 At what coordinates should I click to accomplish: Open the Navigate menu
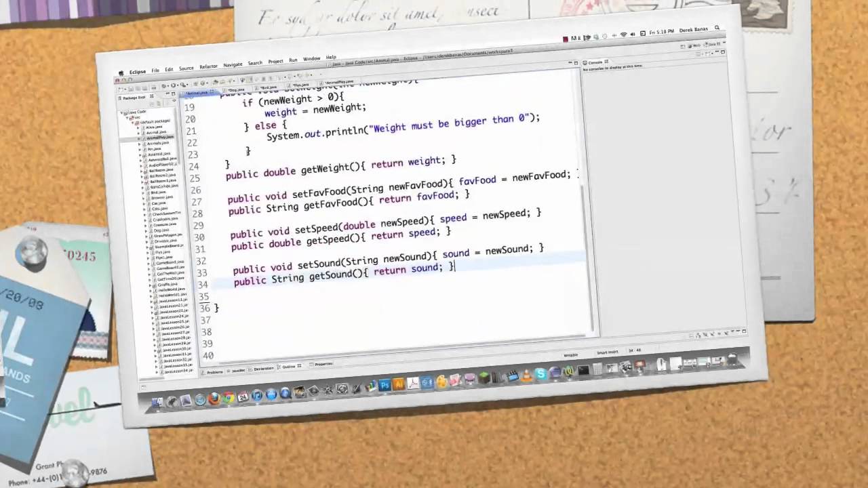(x=233, y=64)
